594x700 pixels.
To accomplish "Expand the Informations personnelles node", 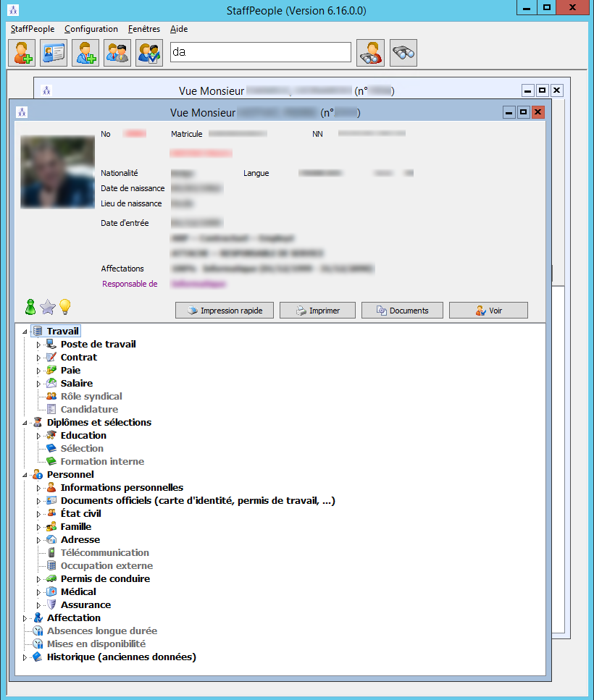I will (x=38, y=488).
